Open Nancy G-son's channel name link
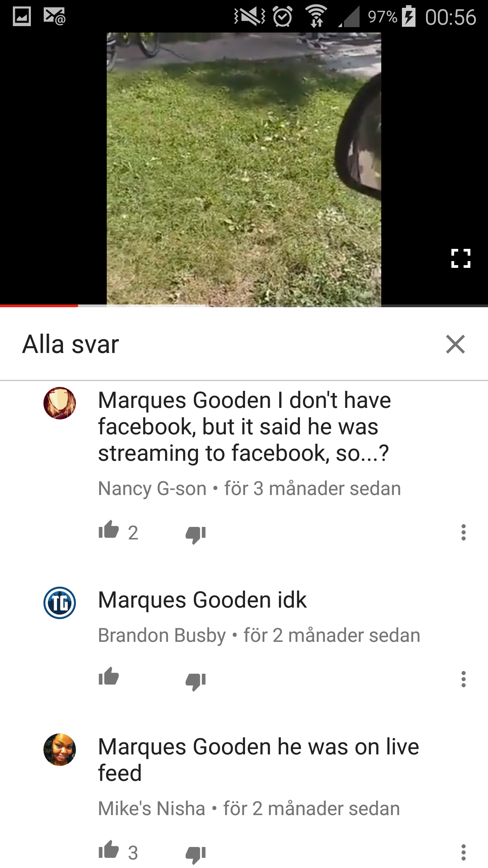The width and height of the screenshot is (488, 868). point(152,489)
